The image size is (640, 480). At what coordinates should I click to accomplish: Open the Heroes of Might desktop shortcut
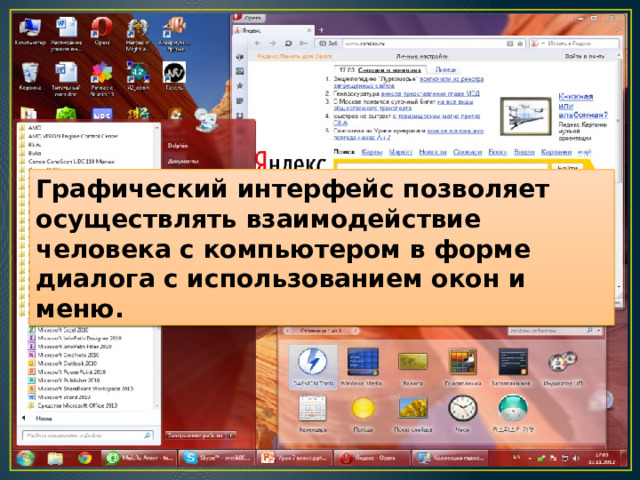[x=137, y=34]
